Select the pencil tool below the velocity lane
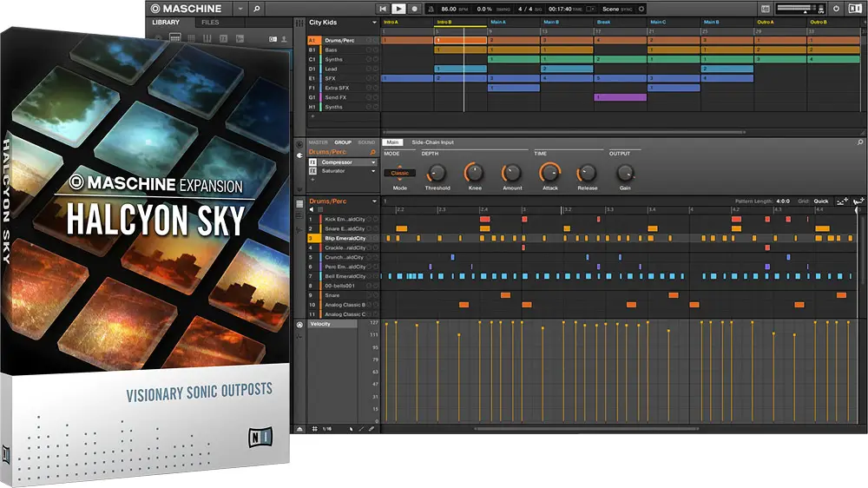The height and width of the screenshot is (488, 868). coord(361,429)
